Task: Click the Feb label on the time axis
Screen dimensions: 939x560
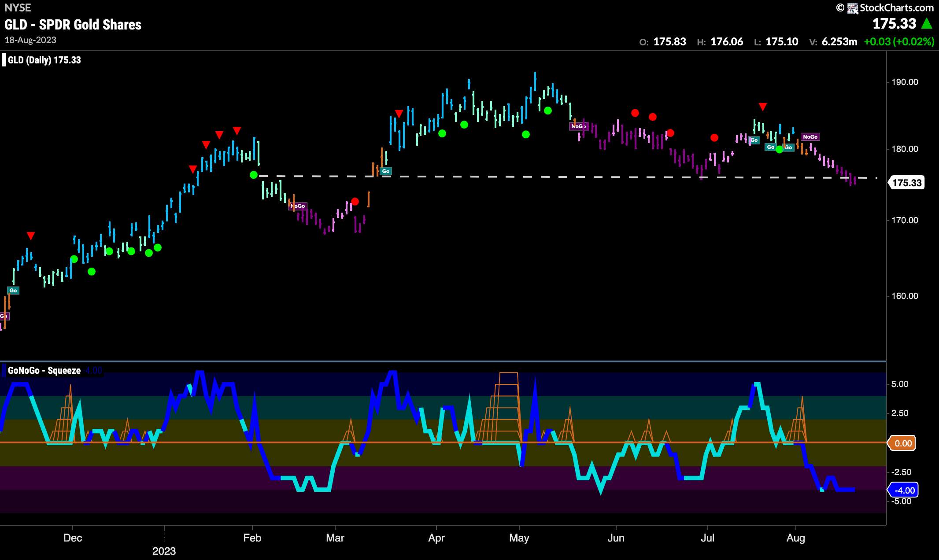Action: [x=252, y=538]
